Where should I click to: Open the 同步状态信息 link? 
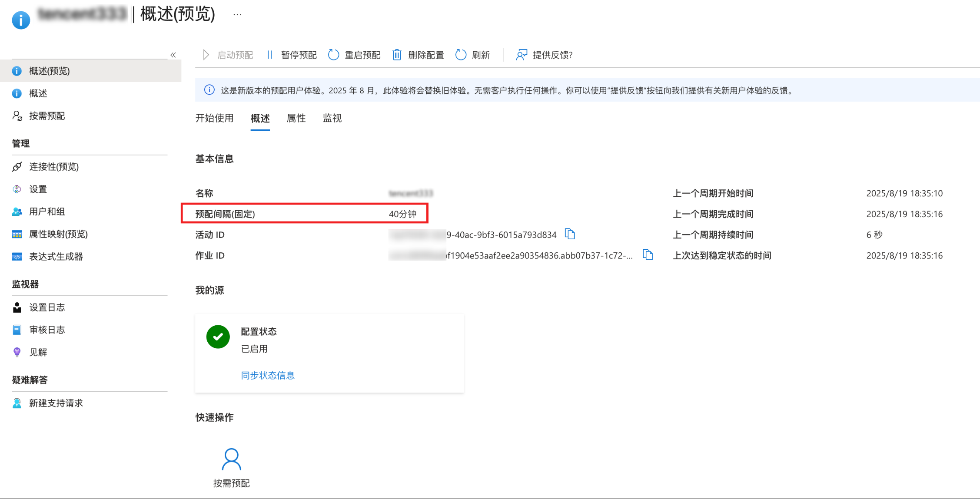pyautogui.click(x=268, y=375)
